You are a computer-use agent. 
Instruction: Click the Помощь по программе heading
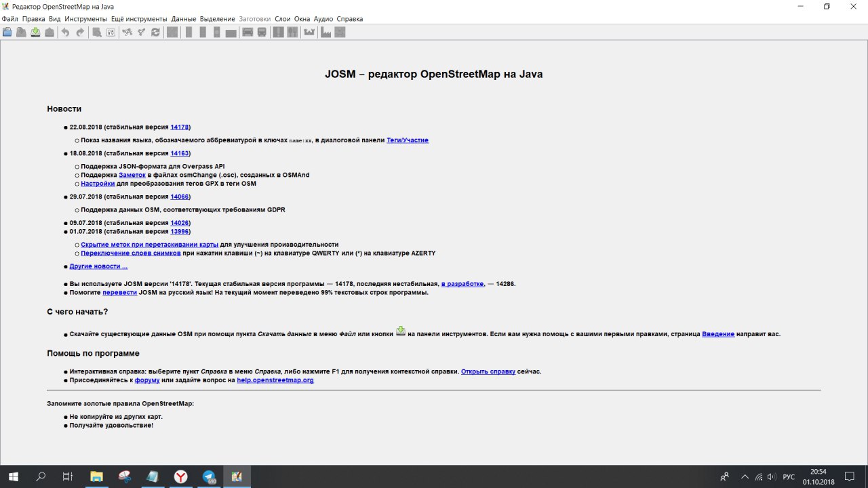(94, 353)
